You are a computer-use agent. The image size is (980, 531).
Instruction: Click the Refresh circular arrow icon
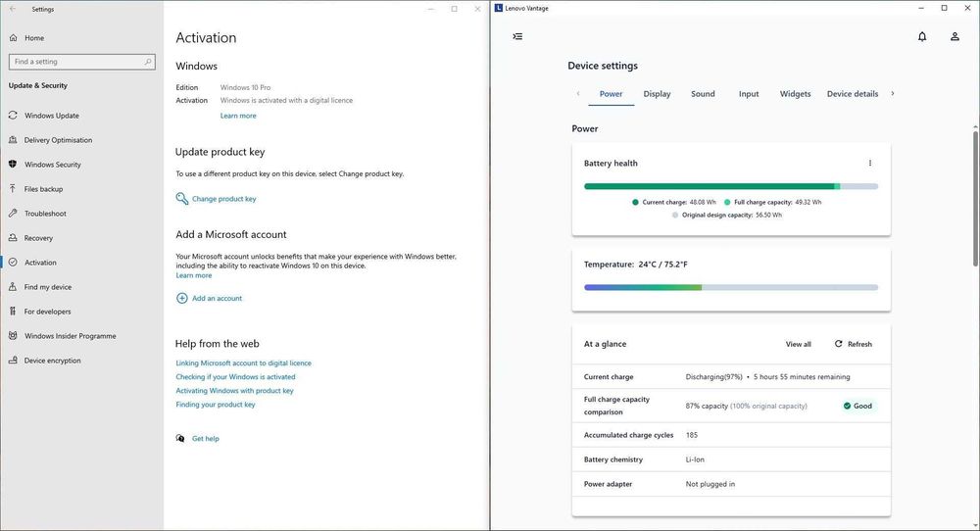point(839,344)
